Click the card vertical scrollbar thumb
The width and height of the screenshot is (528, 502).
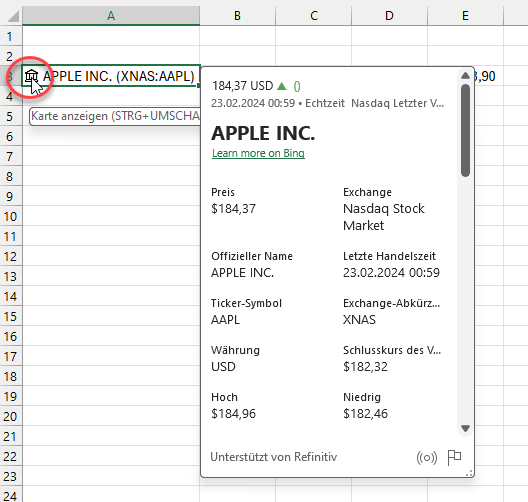click(x=465, y=131)
